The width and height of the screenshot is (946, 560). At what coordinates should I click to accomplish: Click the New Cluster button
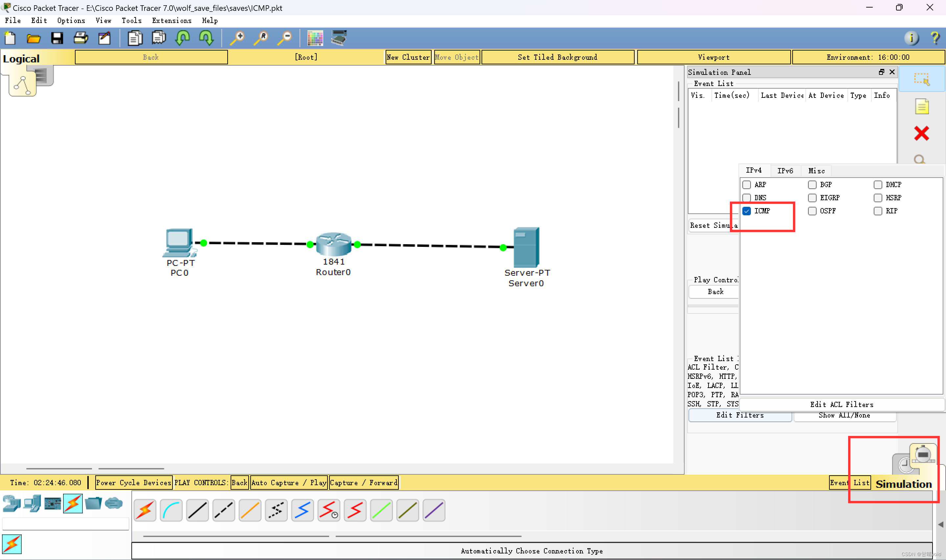tap(408, 57)
